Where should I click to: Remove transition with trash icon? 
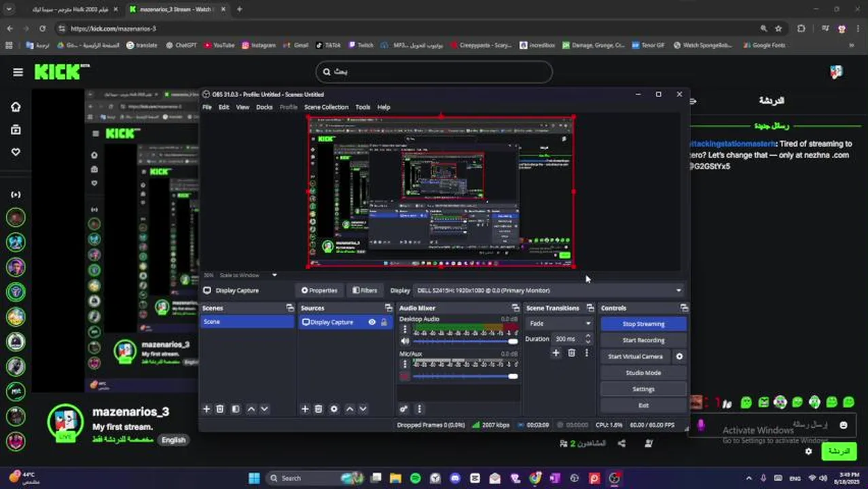click(572, 353)
